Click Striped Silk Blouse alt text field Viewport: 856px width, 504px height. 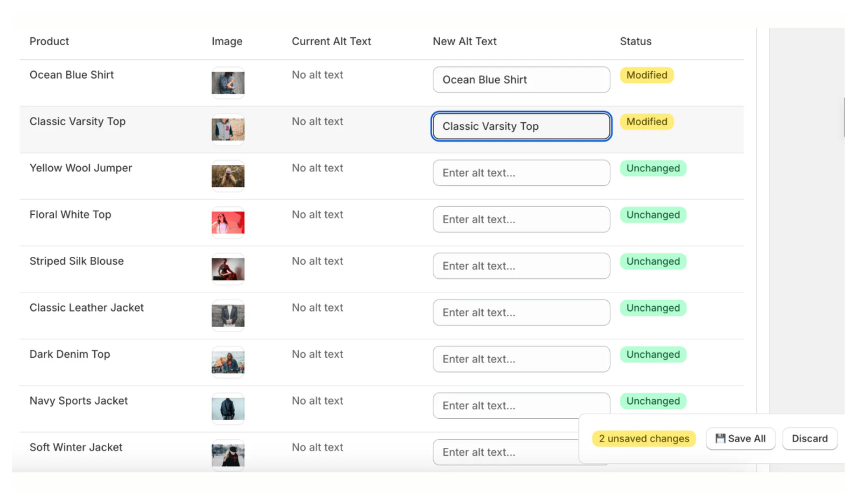(x=521, y=266)
